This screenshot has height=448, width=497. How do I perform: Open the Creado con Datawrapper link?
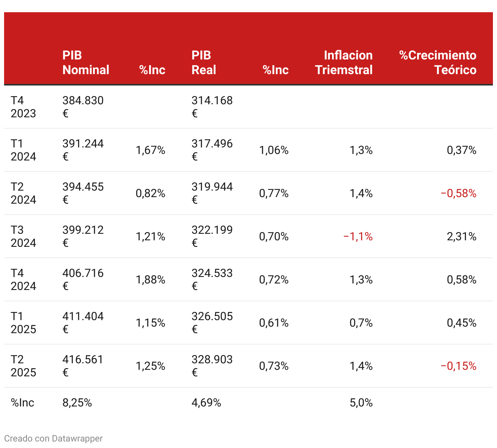point(53,439)
